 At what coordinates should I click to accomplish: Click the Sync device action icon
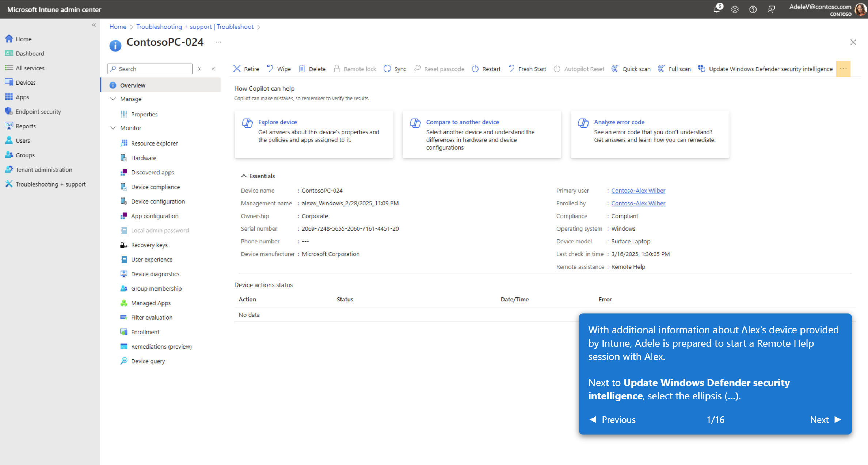(x=387, y=69)
